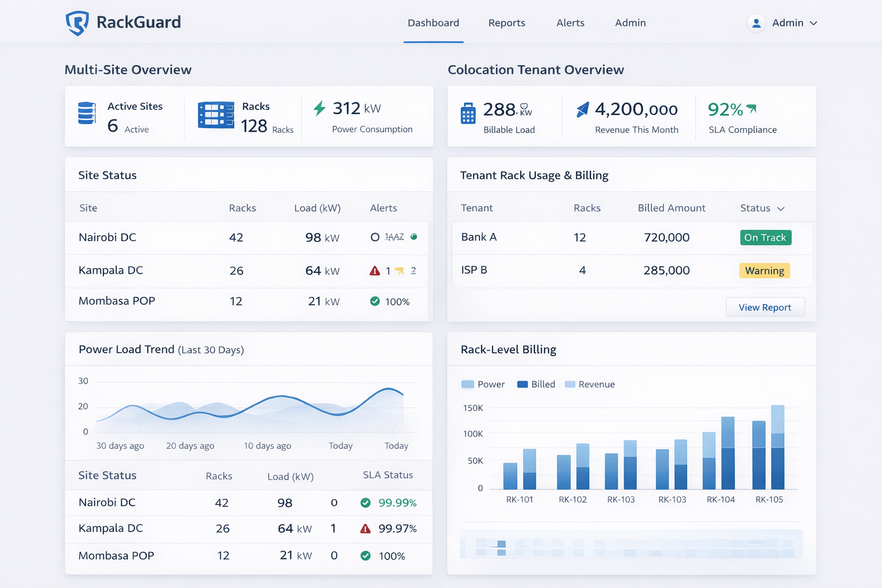882x588 pixels.
Task: Click Kampala DC SLA red triangle icon
Action: 365,529
